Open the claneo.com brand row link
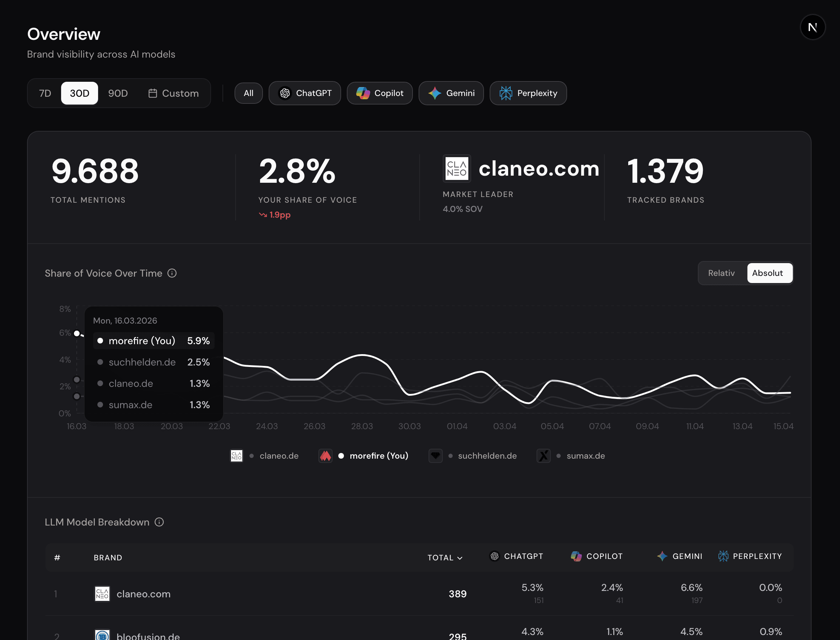Image resolution: width=840 pixels, height=640 pixels. click(144, 594)
